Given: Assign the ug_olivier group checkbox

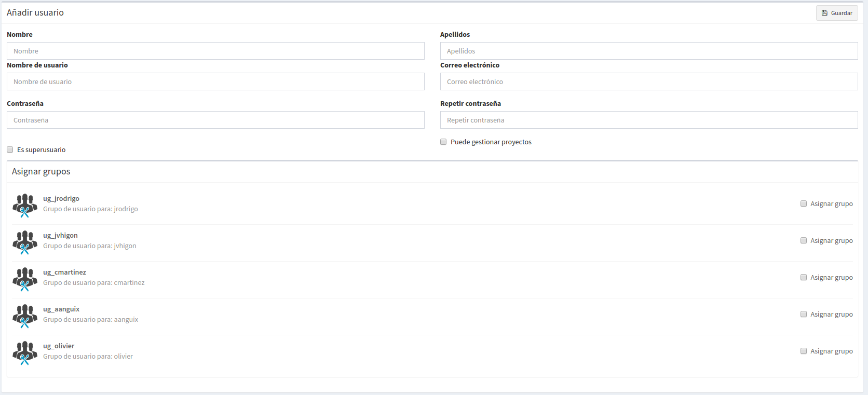Looking at the screenshot, I should (804, 351).
